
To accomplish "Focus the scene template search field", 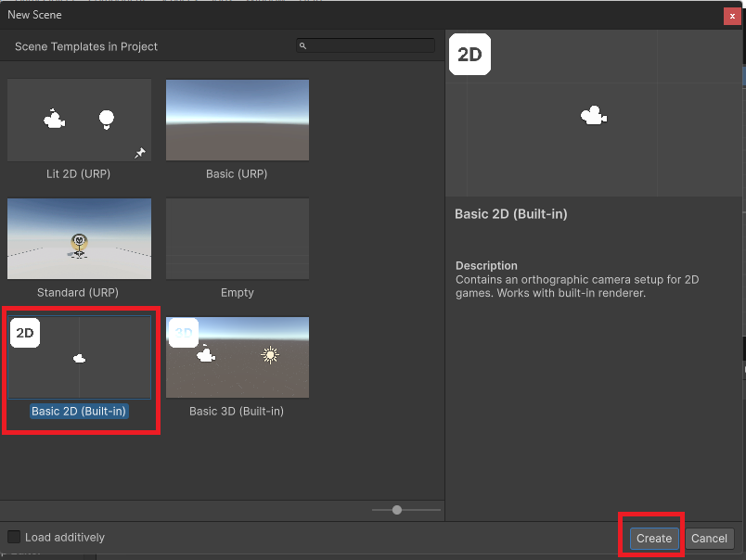I will pos(366,45).
